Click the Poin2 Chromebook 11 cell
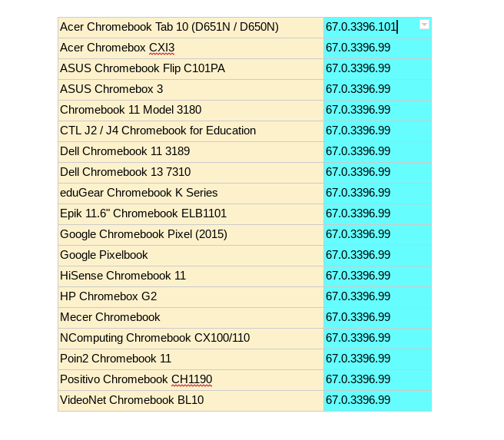 click(x=116, y=359)
